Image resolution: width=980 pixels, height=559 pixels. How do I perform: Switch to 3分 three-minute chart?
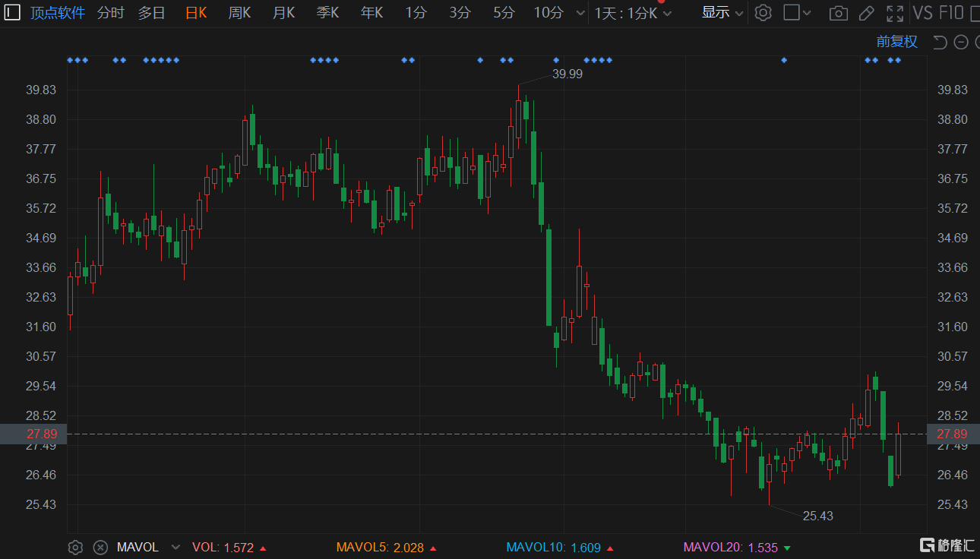coord(460,13)
